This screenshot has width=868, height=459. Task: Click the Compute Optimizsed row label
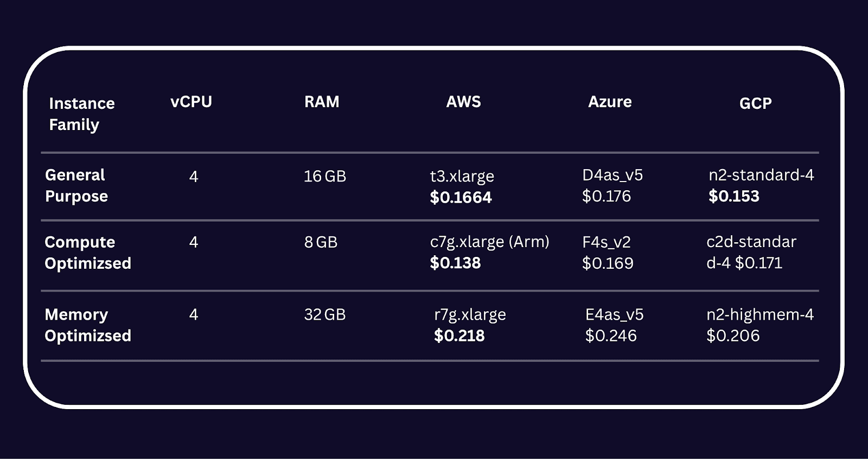(87, 253)
